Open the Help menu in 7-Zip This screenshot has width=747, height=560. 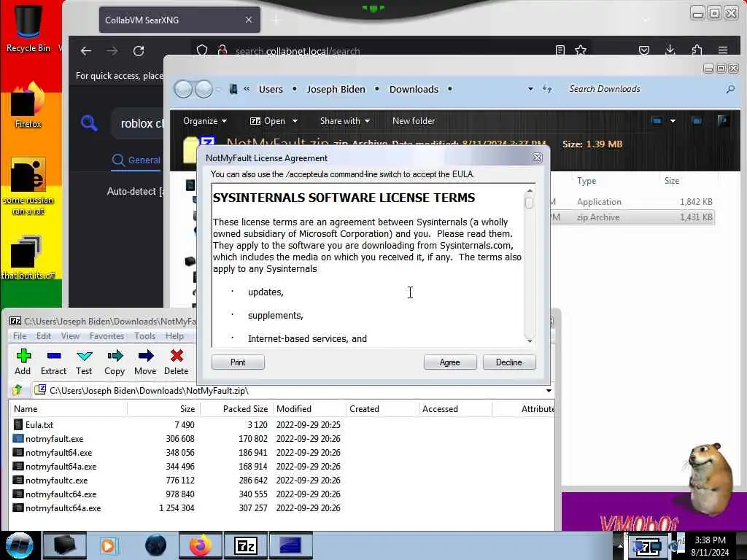click(x=174, y=335)
